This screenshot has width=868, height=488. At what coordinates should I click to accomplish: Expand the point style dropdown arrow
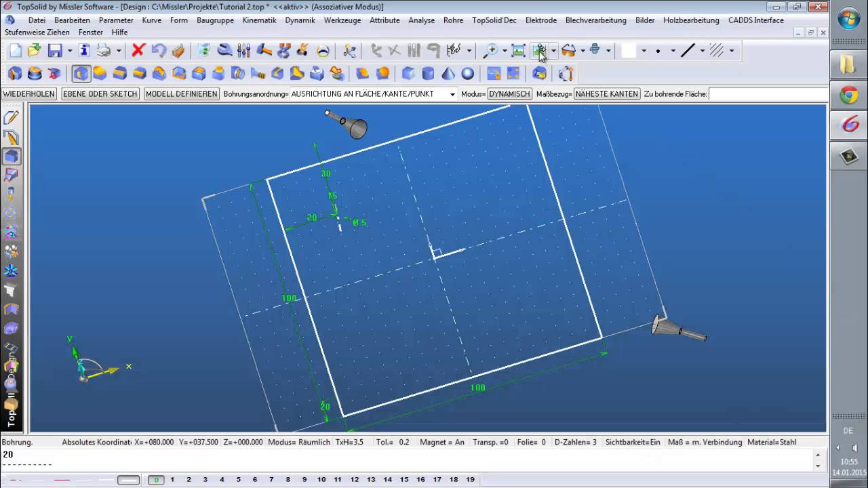[x=673, y=51]
